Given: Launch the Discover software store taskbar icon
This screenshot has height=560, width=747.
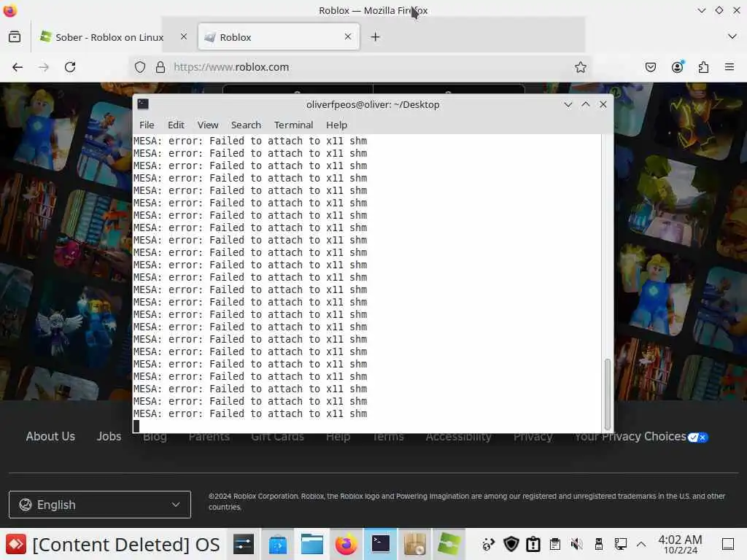Looking at the screenshot, I should click(x=278, y=544).
